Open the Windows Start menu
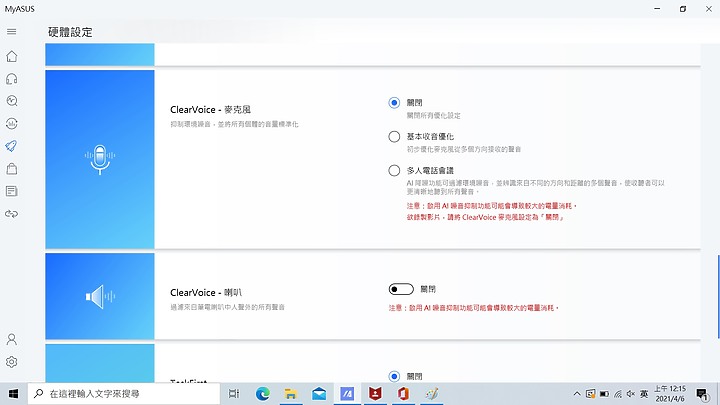 (13, 394)
